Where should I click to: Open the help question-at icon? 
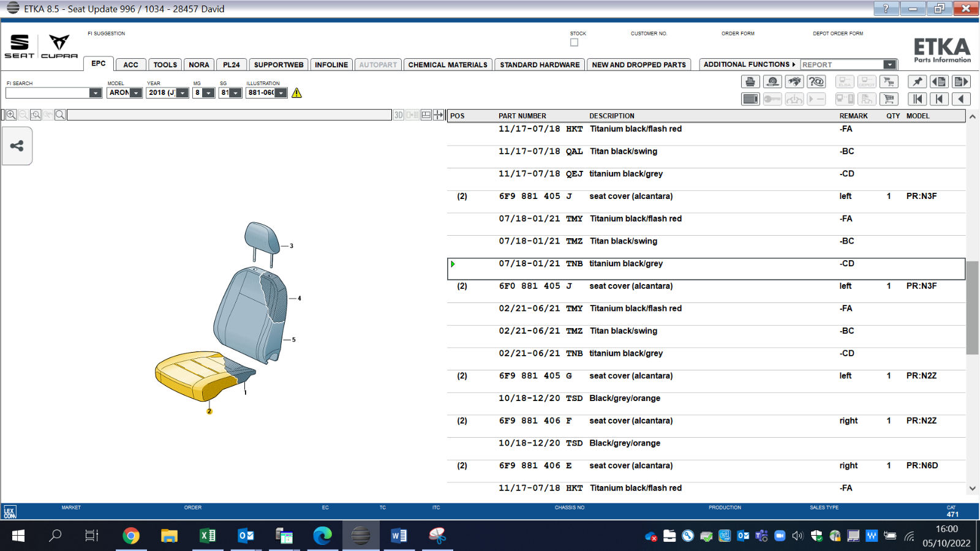coord(816,81)
